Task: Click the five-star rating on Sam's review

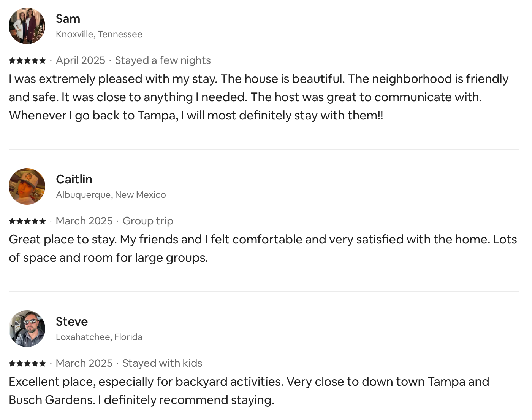Action: pyautogui.click(x=27, y=60)
